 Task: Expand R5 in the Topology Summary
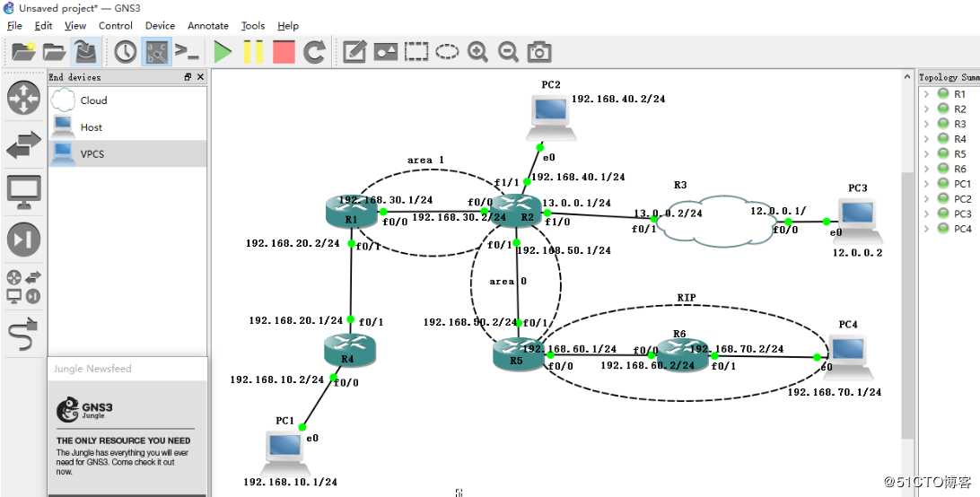926,153
